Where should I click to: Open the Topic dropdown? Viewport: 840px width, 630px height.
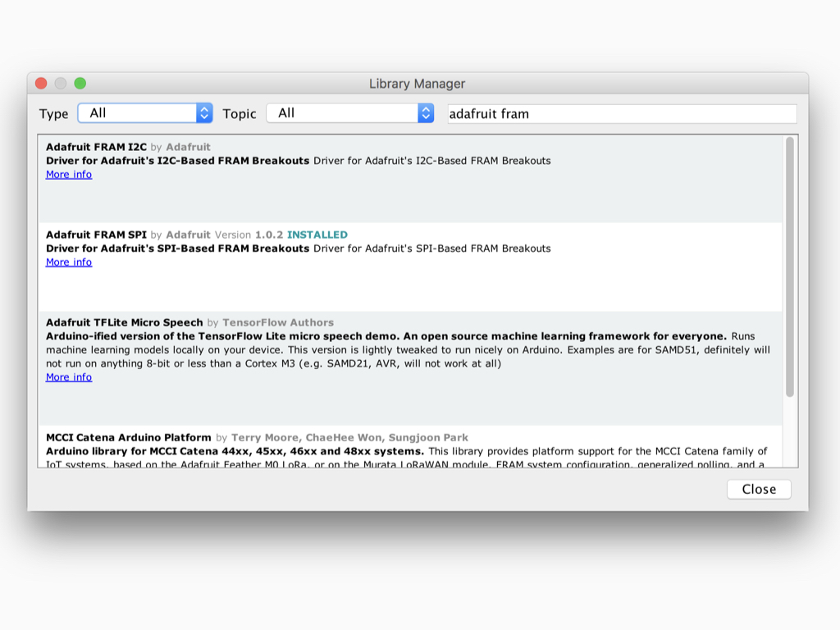pos(349,113)
